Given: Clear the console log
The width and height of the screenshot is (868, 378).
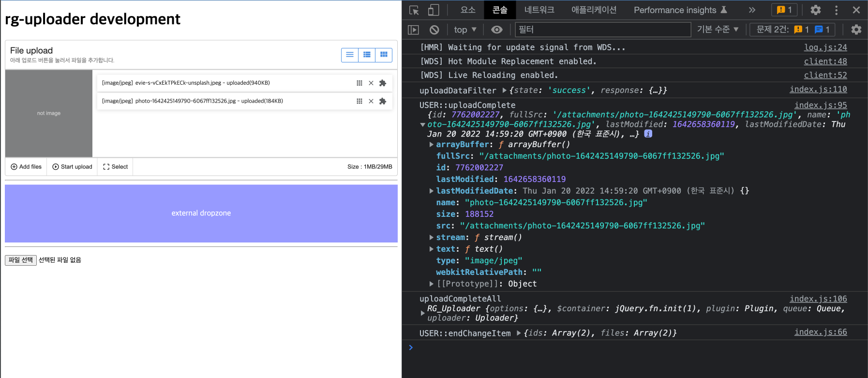Looking at the screenshot, I should coord(434,30).
